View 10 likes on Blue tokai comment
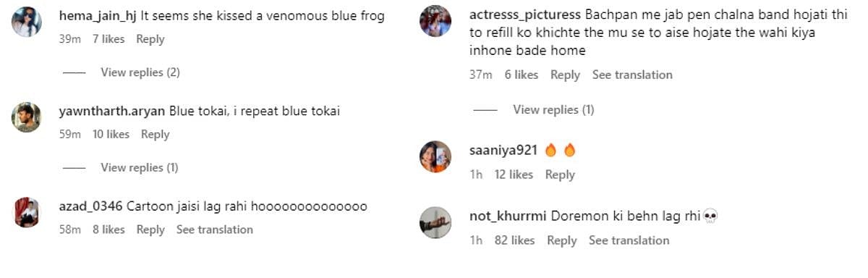 click(111, 134)
